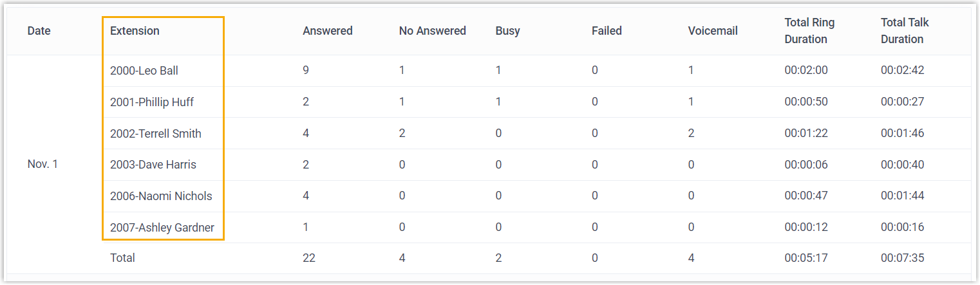Click the Busy column header
Screen dimensions: 980x285
pos(507,31)
